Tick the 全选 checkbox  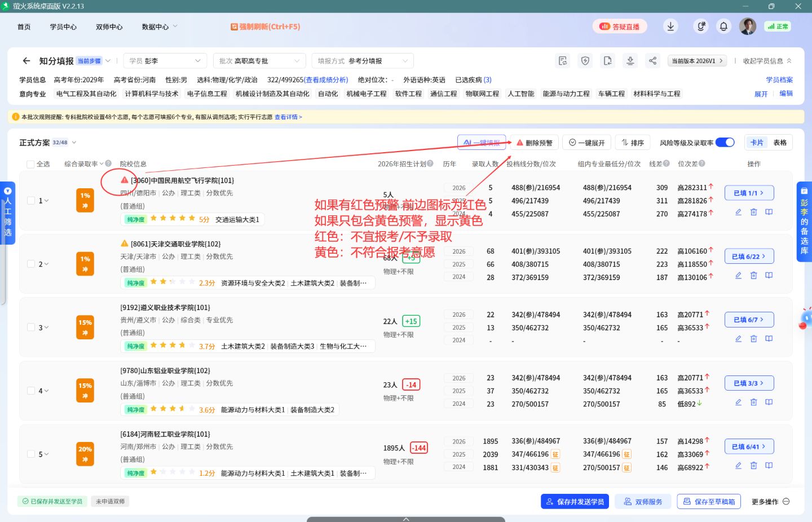tap(30, 164)
